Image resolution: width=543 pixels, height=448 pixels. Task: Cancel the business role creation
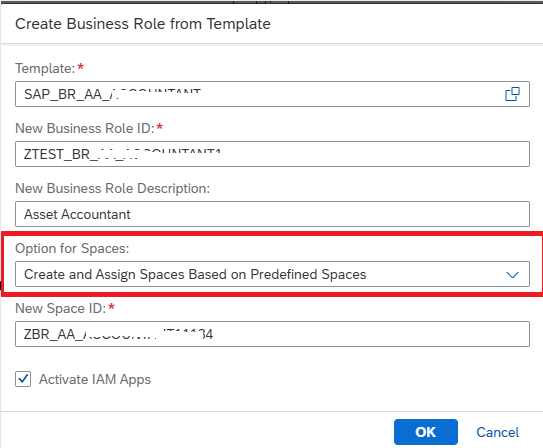coord(498,432)
